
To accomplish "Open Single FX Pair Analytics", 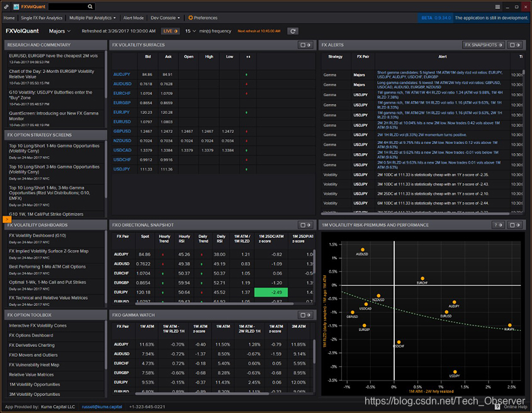I will [x=42, y=18].
